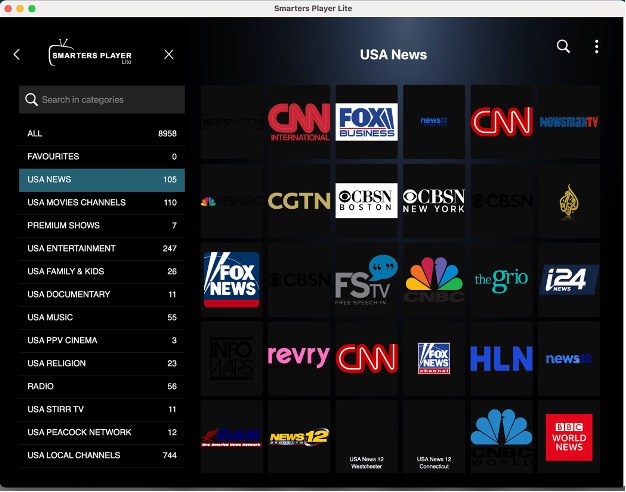Open the three-dot more options menu
Image resolution: width=626 pixels, height=492 pixels.
(596, 46)
